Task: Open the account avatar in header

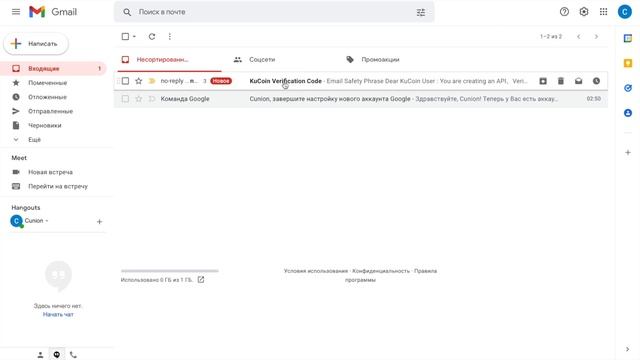Action: (624, 12)
